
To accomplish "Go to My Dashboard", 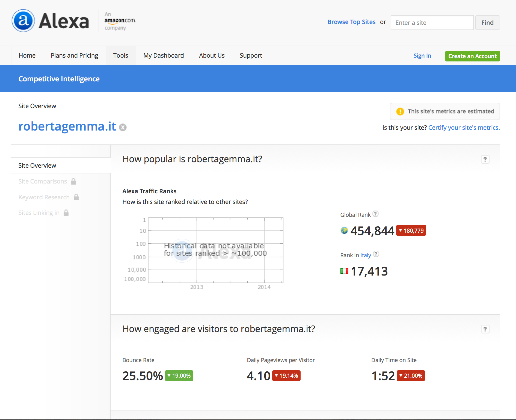I will point(164,55).
